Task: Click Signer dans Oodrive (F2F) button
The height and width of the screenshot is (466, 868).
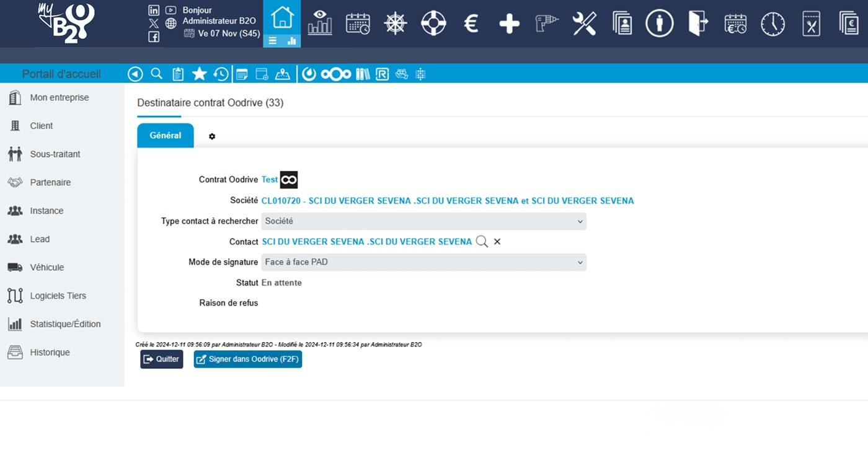Action: pyautogui.click(x=248, y=359)
